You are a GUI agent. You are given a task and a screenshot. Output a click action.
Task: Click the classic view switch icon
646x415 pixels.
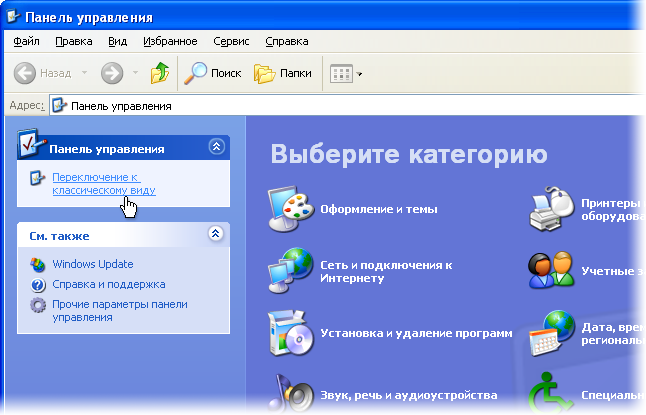pos(37,178)
